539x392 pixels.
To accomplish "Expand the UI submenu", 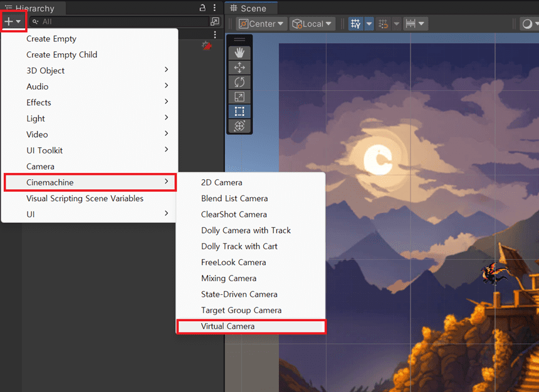I will pyautogui.click(x=90, y=214).
